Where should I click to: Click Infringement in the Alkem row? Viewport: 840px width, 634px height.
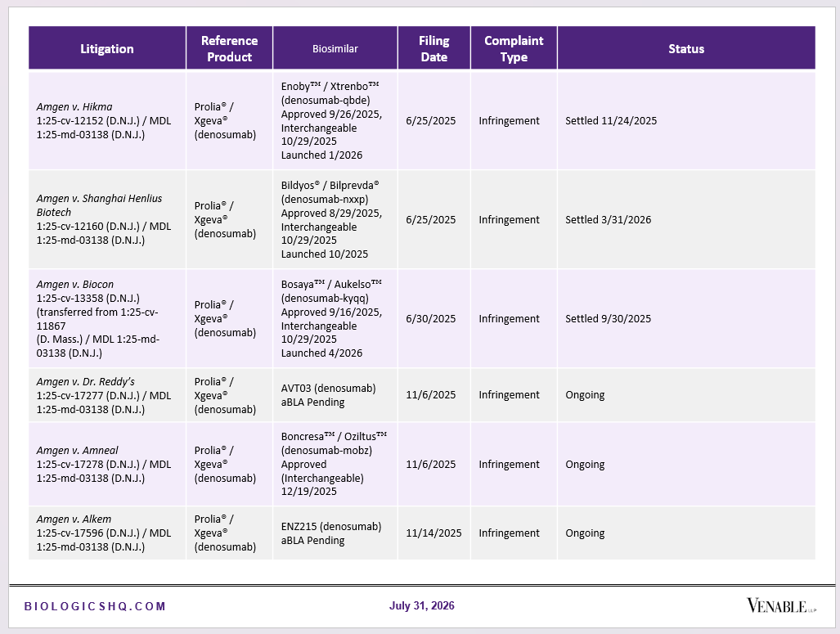click(509, 533)
